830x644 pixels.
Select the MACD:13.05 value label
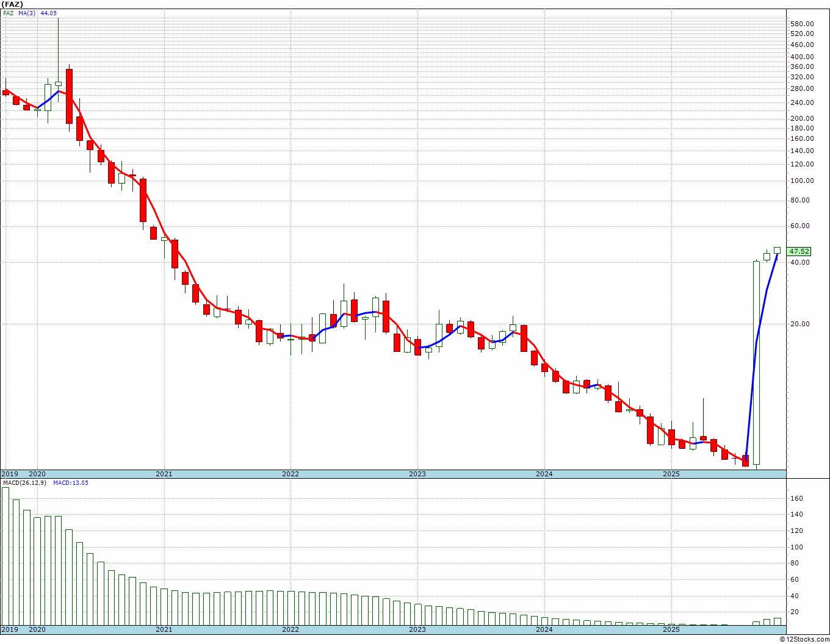(71, 483)
